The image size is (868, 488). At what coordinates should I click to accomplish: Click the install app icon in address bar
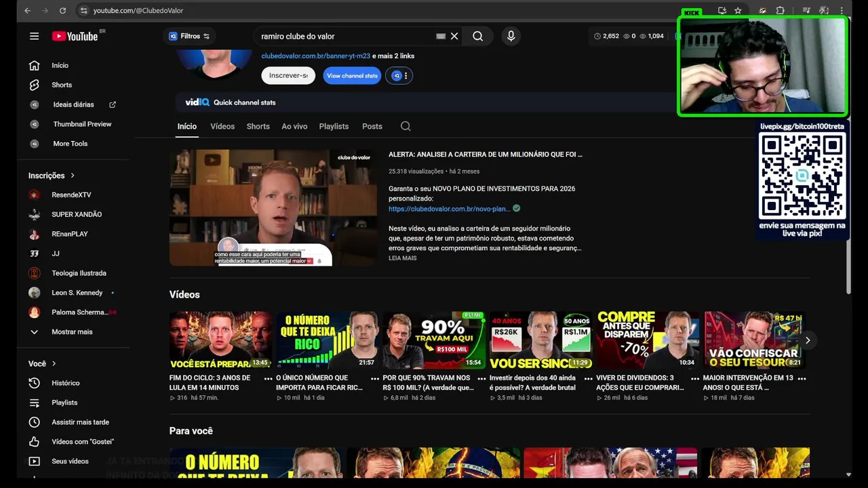click(722, 10)
